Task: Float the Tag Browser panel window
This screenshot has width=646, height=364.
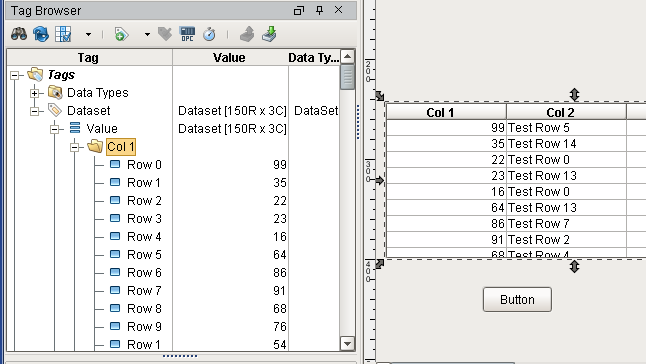Action: [299, 10]
